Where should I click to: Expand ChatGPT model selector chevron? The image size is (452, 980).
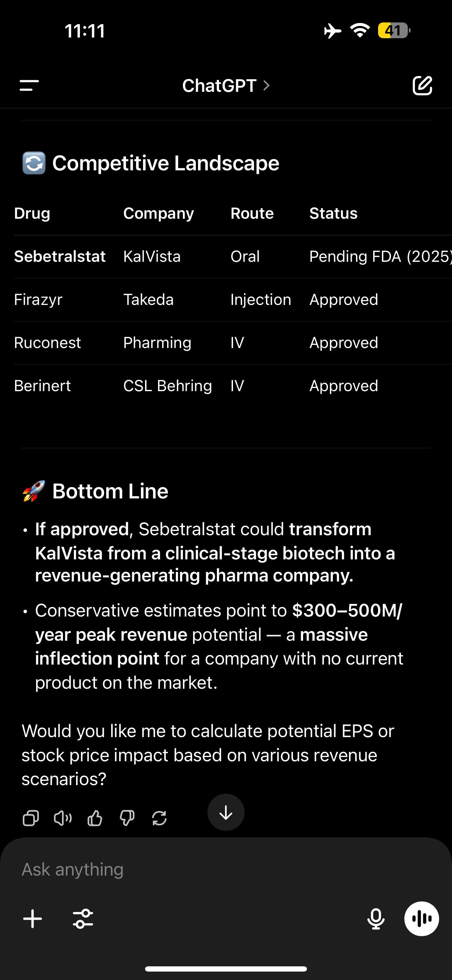tap(267, 86)
